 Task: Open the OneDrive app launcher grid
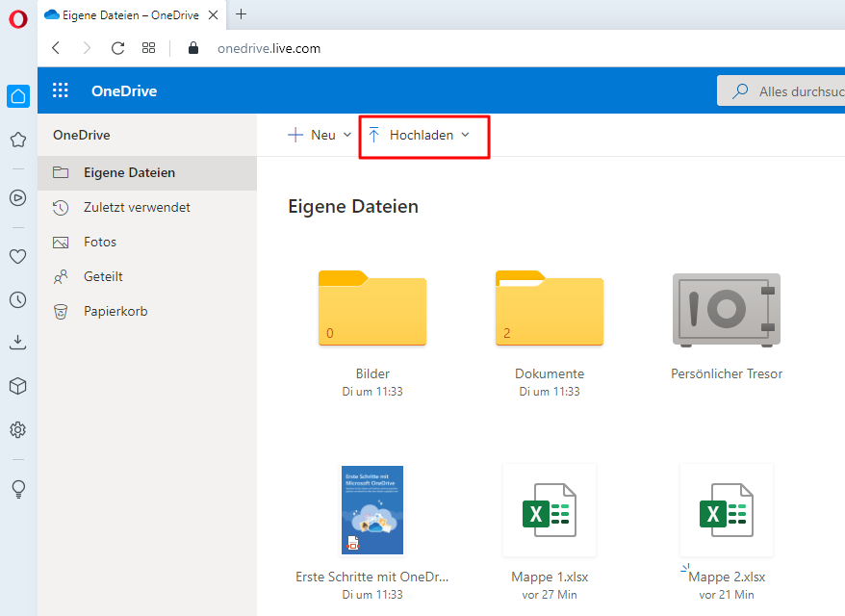coord(61,90)
